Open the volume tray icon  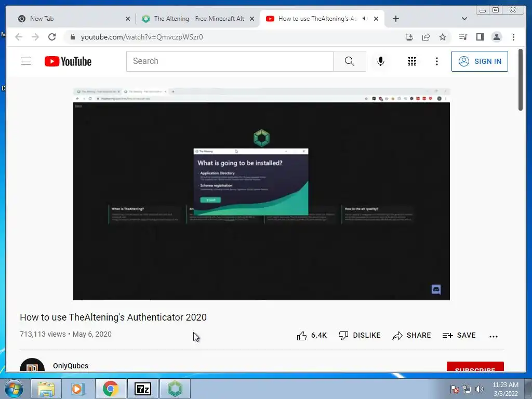(x=480, y=389)
